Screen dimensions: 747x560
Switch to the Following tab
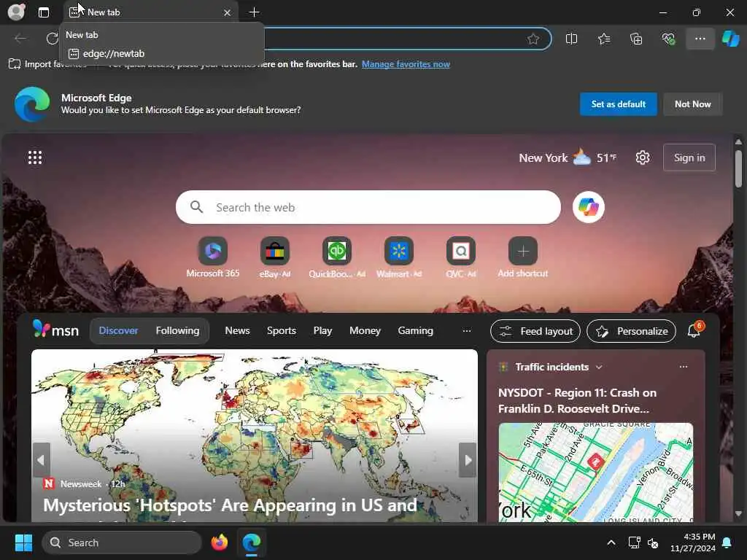tap(177, 330)
